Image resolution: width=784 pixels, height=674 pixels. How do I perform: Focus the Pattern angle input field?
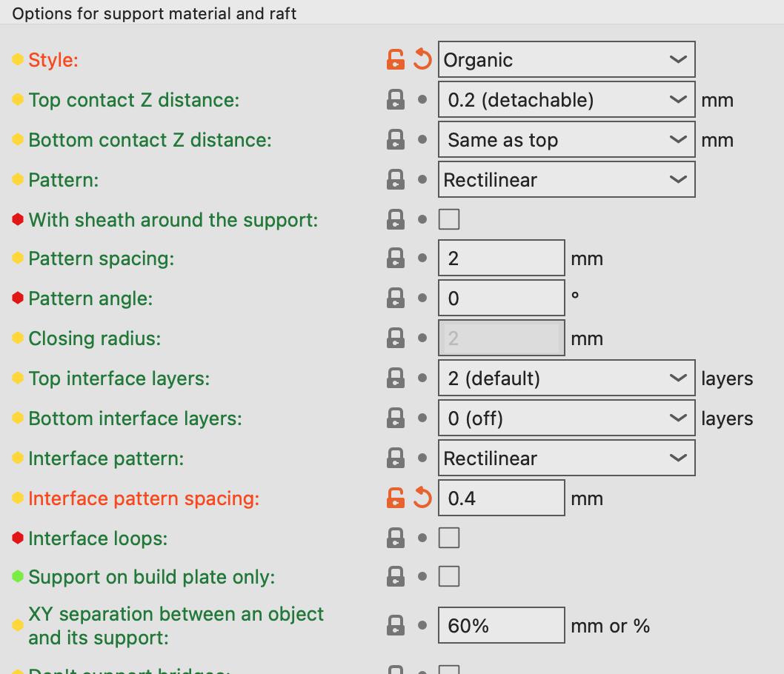pyautogui.click(x=502, y=298)
